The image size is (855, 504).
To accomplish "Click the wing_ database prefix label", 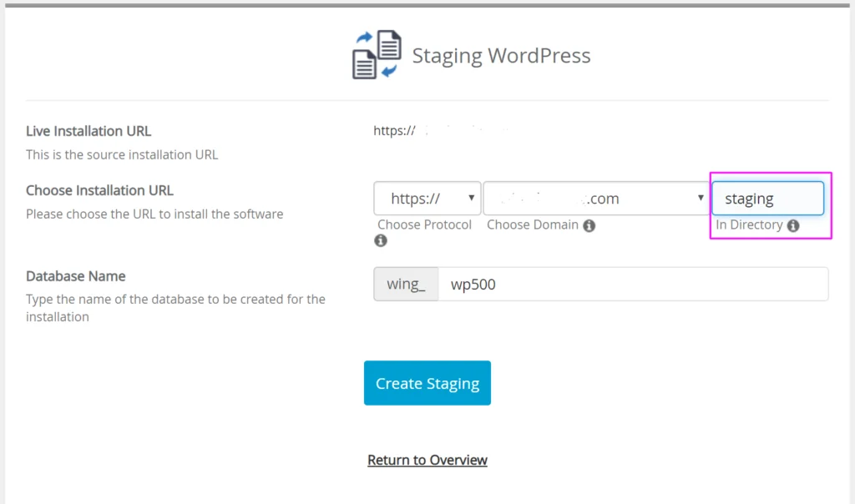I will [406, 284].
